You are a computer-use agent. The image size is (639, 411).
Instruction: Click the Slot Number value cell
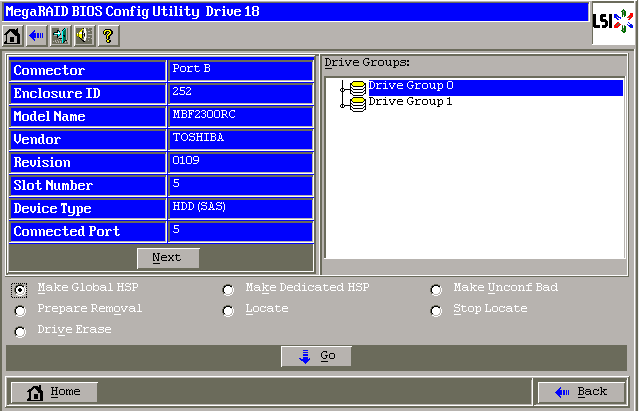coord(240,185)
